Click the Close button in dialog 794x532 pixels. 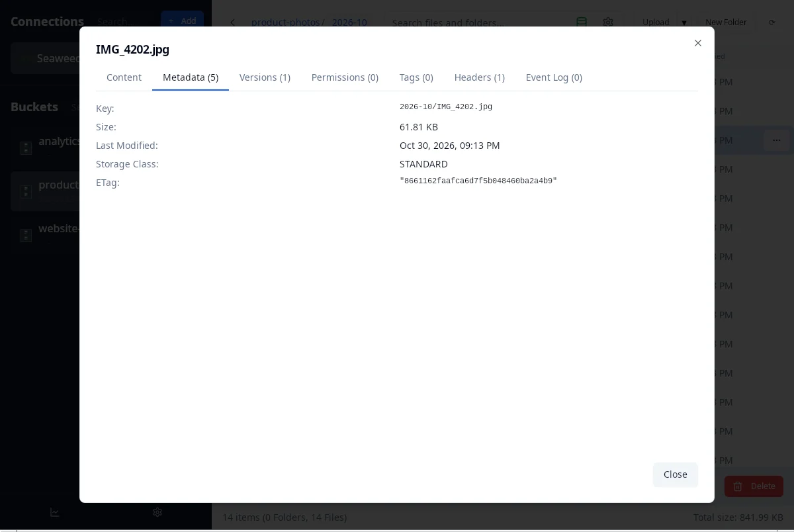[676, 474]
